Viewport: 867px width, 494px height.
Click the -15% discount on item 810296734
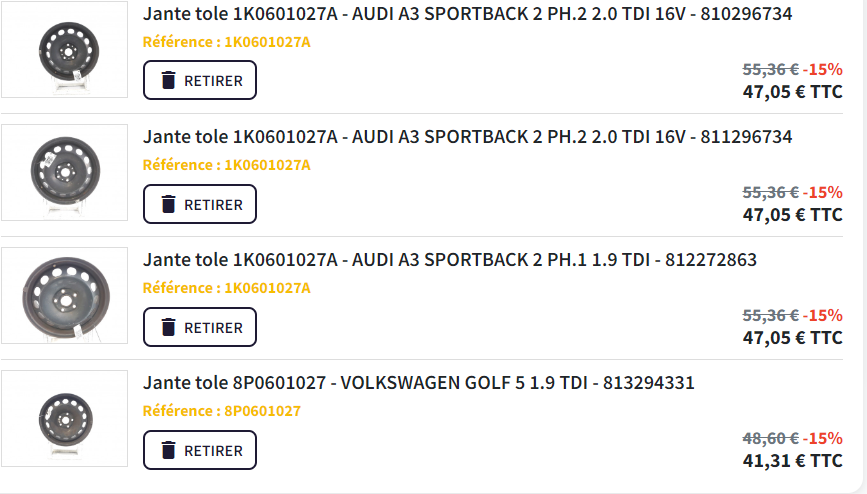pyautogui.click(x=823, y=69)
